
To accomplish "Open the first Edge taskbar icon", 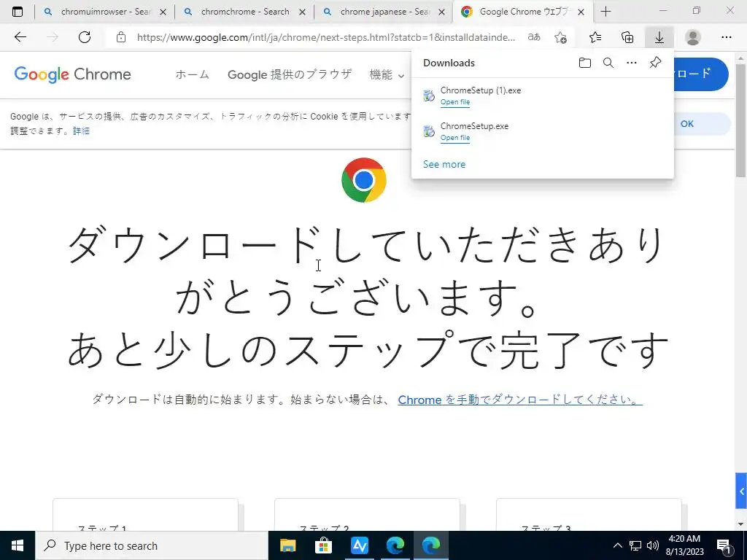I will (395, 545).
